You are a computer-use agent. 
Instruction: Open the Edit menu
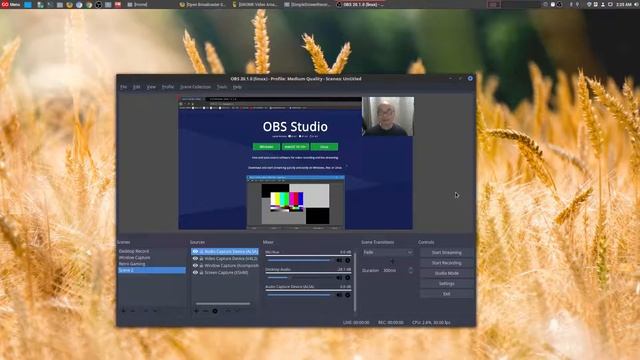(137, 87)
